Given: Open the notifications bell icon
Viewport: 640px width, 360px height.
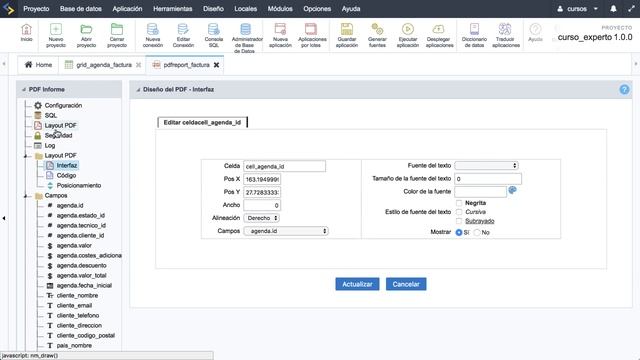Looking at the screenshot, I should [613, 9].
